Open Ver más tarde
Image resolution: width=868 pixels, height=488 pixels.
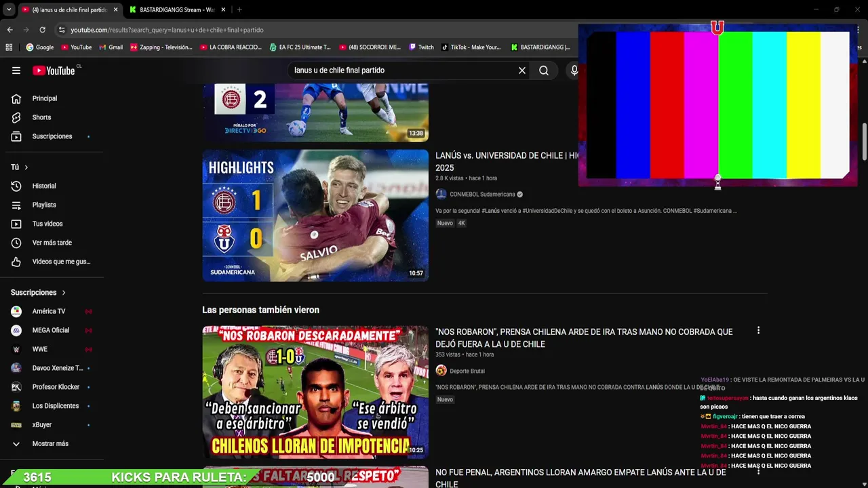pyautogui.click(x=52, y=243)
